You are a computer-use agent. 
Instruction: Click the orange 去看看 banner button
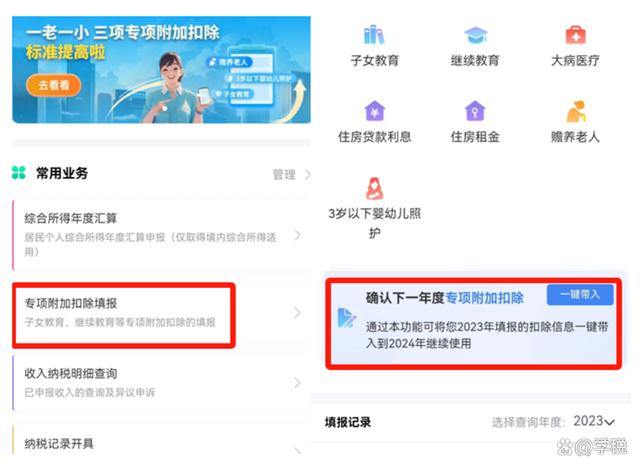53,85
